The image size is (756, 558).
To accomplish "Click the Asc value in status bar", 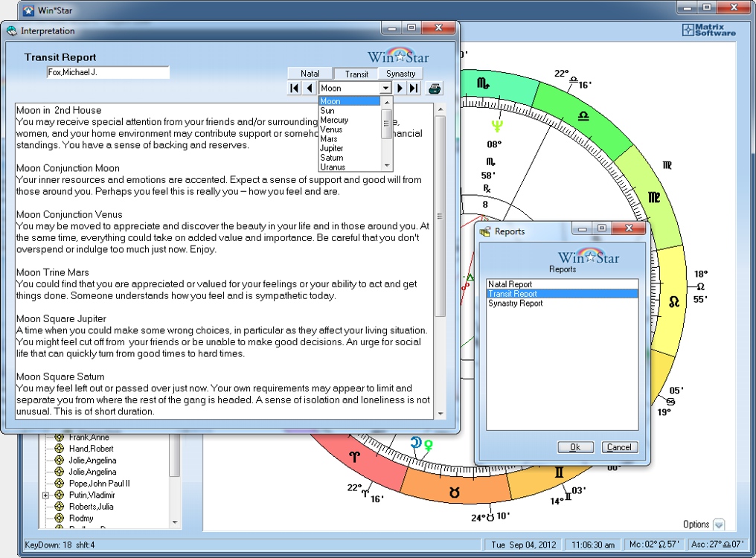I will (x=717, y=545).
